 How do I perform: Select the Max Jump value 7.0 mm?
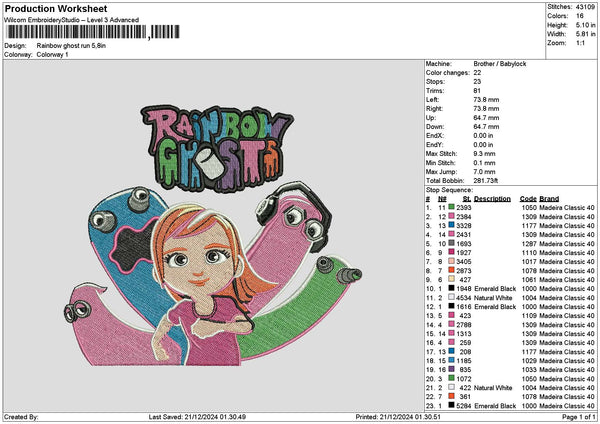[x=484, y=172]
